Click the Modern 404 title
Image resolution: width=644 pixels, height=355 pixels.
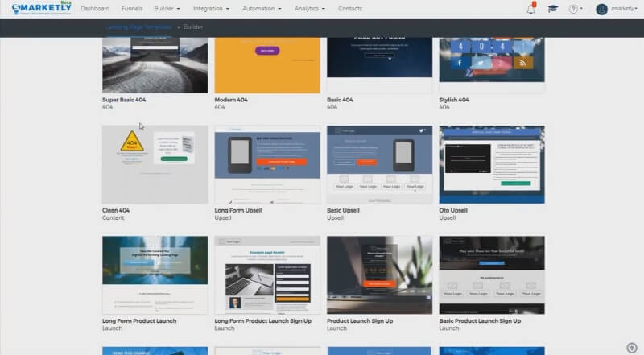(231, 100)
